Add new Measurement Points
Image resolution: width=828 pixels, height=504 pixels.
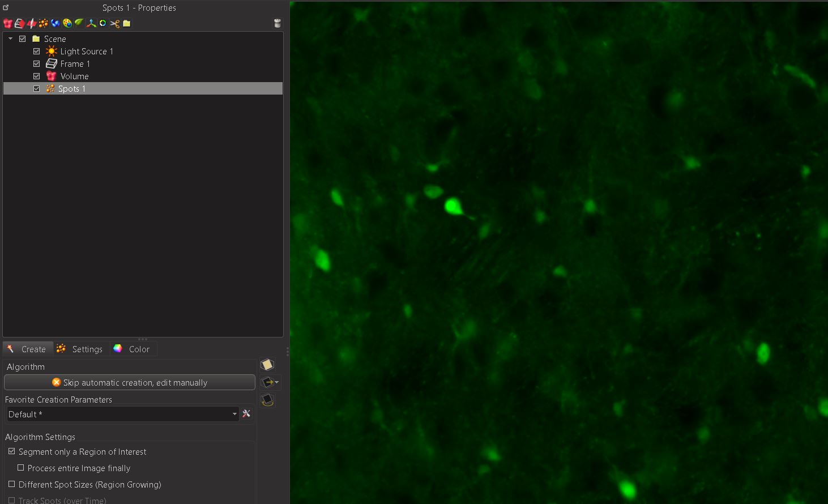[91, 23]
